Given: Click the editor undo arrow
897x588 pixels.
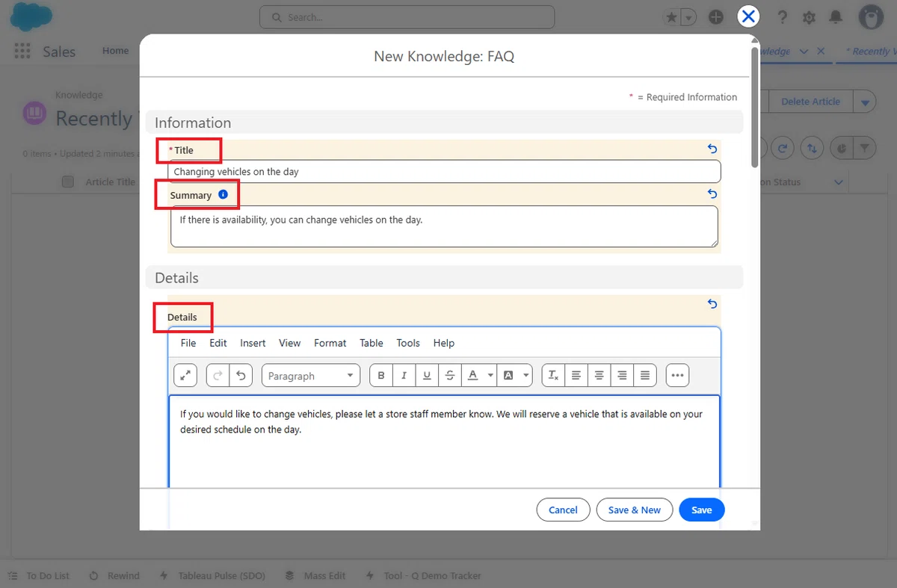Looking at the screenshot, I should click(x=240, y=375).
